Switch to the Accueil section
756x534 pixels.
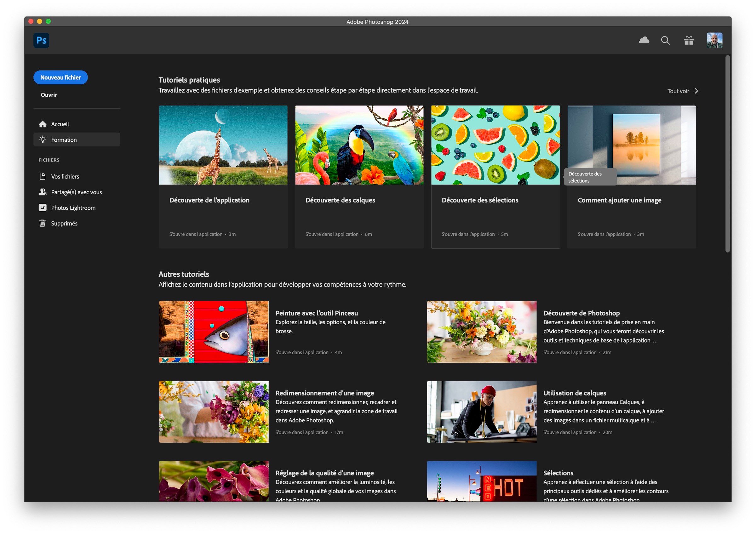60,124
